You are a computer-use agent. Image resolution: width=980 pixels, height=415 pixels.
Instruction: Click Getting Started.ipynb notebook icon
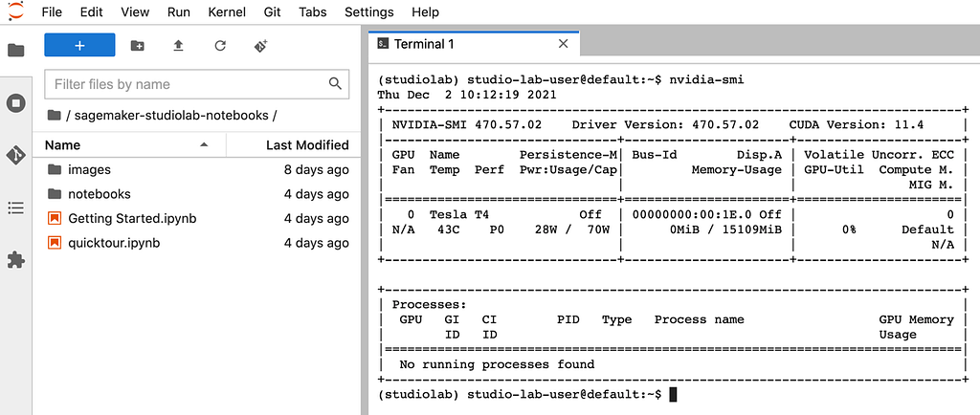[55, 218]
